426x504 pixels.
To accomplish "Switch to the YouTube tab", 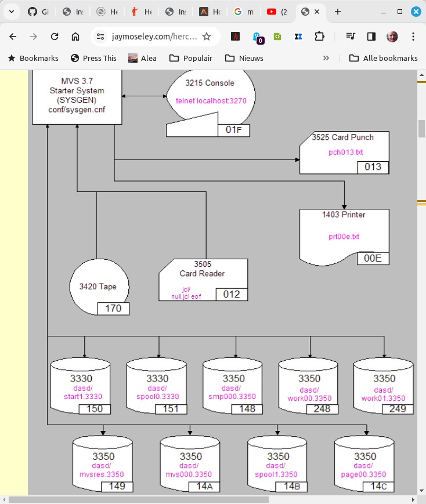I will click(277, 12).
